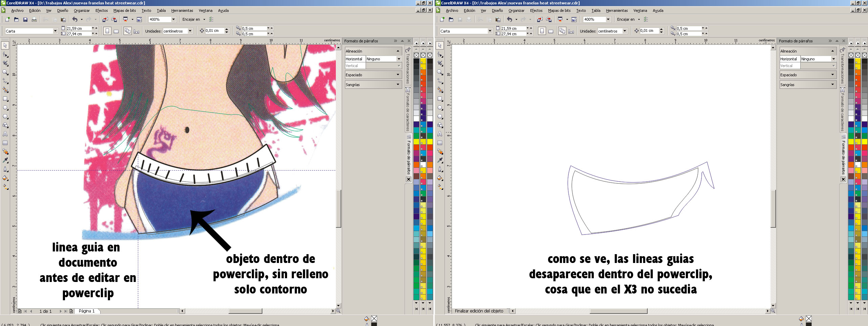Open Horizontal Ninguno dropdown in left window
The width and height of the screenshot is (868, 326).
pos(399,59)
